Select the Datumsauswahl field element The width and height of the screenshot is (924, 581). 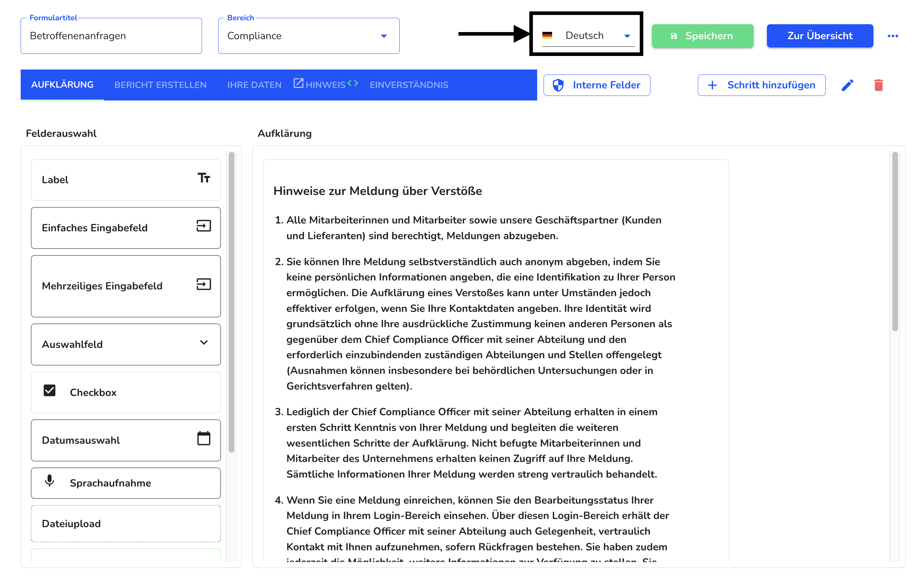point(126,440)
